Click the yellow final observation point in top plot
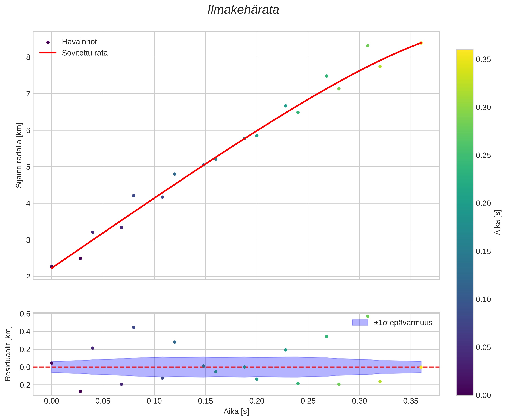This screenshot has height=420, width=506. tap(421, 43)
